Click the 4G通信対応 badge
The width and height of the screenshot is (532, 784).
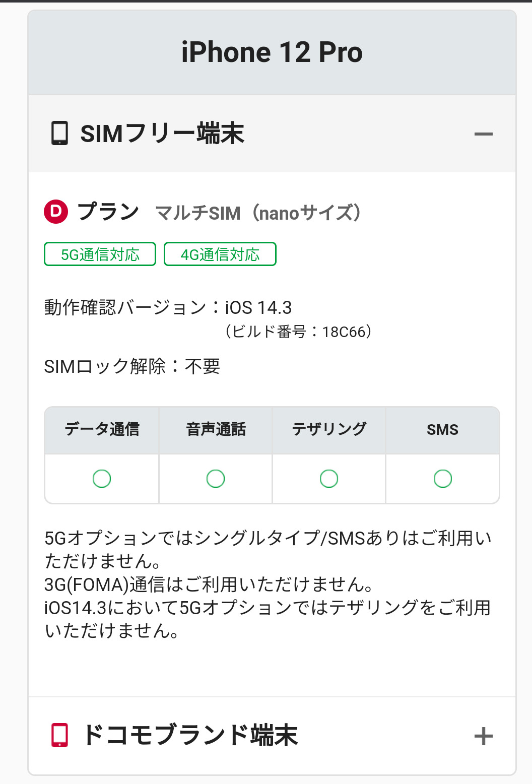tap(220, 254)
